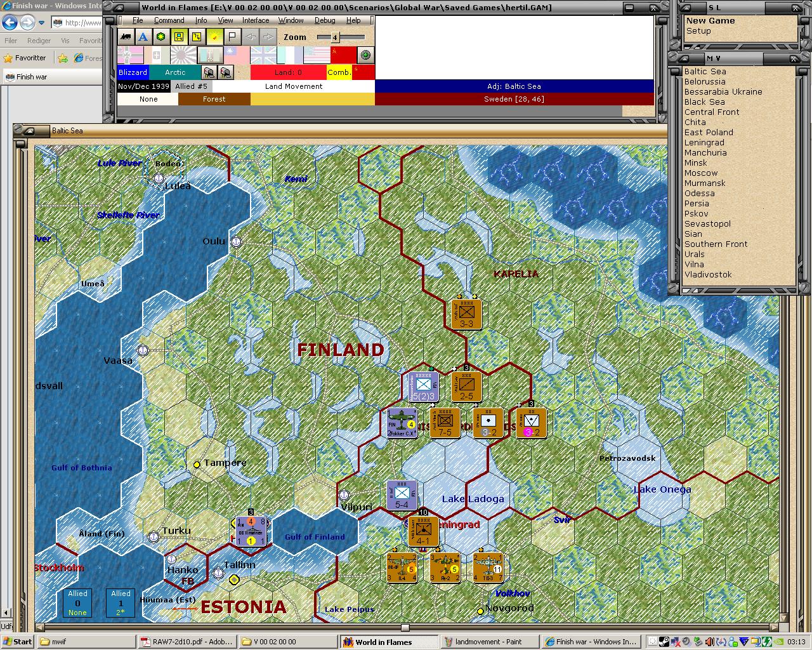Image resolution: width=812 pixels, height=650 pixels.
Task: Select the train movement tool icon
Action: pyautogui.click(x=126, y=37)
